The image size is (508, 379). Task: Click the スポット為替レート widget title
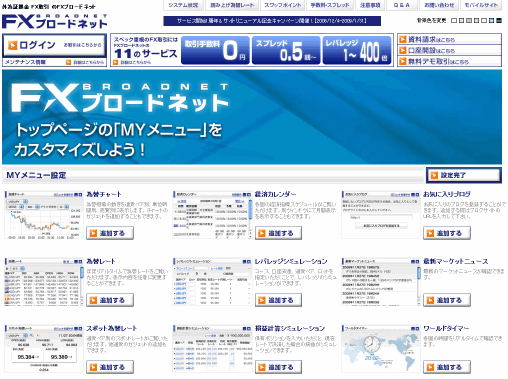click(x=112, y=328)
